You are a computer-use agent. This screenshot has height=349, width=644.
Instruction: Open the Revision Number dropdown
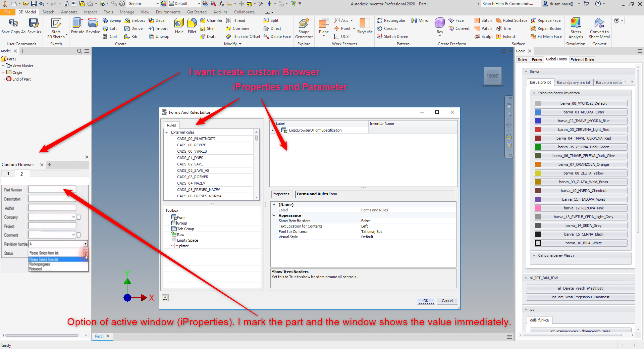point(86,244)
